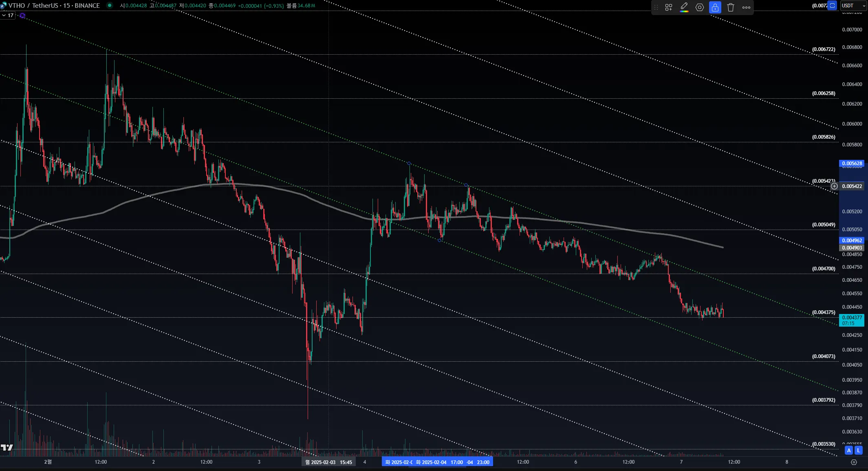Select the lower channel anchor point near 0.004962
Viewport: 868px width, 471px height.
pos(439,241)
